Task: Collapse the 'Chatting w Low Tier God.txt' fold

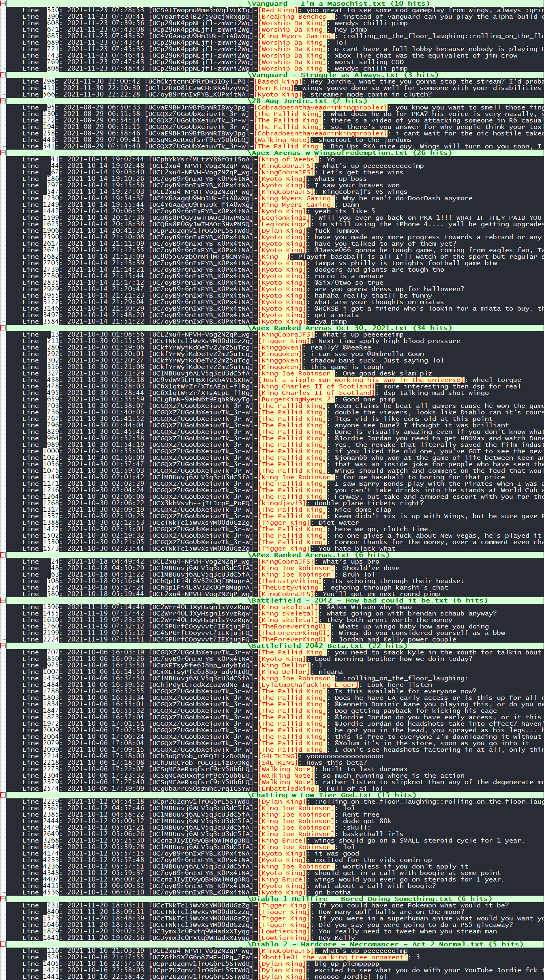Action: click(3, 795)
